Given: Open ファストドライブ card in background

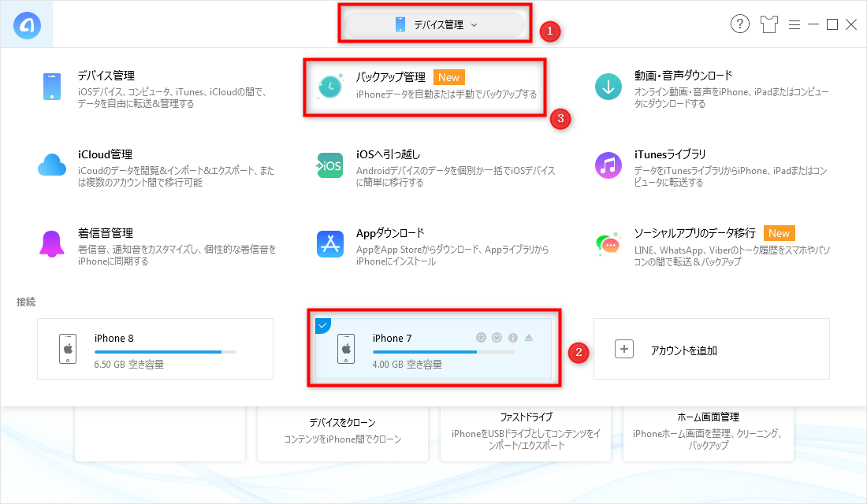Looking at the screenshot, I should click(526, 434).
